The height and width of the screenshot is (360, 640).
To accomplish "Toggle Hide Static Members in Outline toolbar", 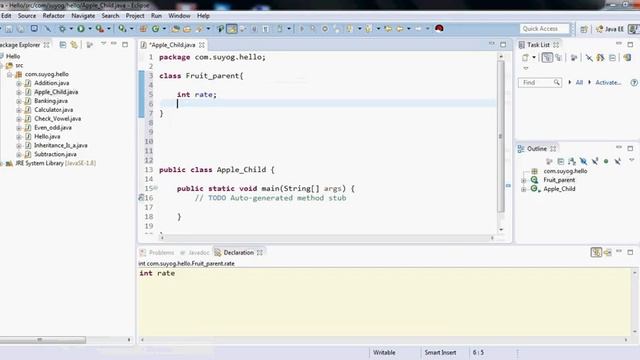I will [x=595, y=161].
